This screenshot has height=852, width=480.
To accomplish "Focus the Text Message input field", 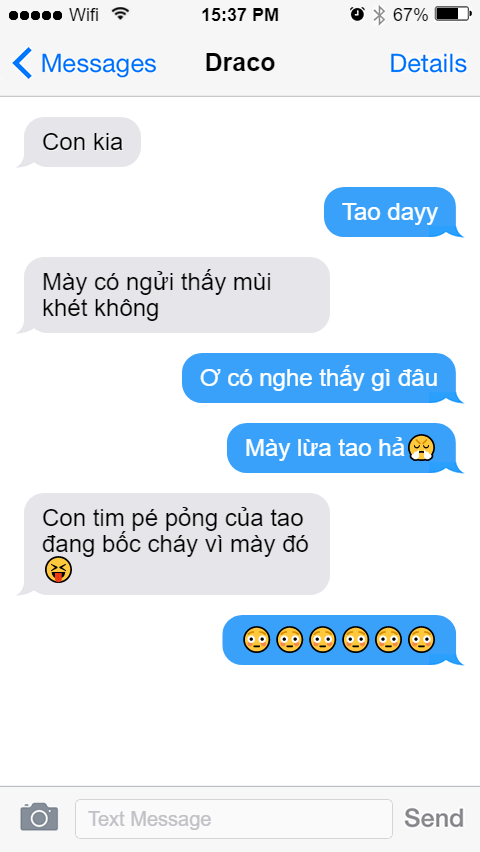I will (x=234, y=818).
